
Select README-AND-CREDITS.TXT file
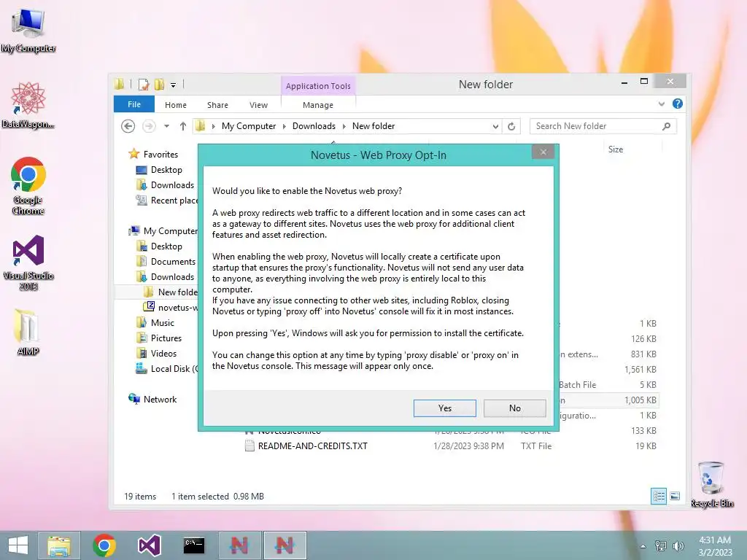coord(306,446)
